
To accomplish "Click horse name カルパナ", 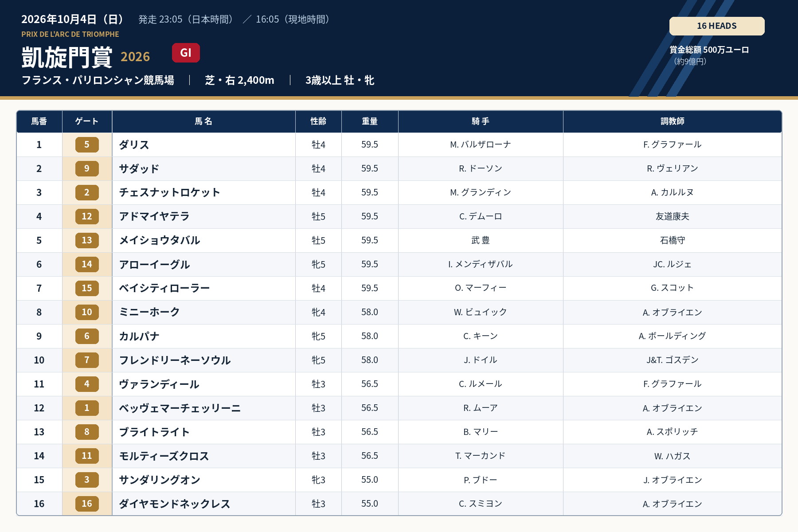I will [139, 336].
